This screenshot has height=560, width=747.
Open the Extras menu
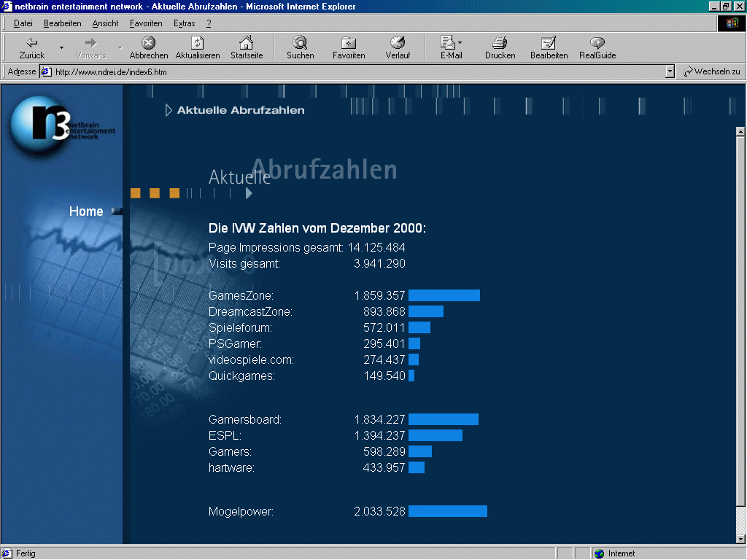click(x=184, y=23)
